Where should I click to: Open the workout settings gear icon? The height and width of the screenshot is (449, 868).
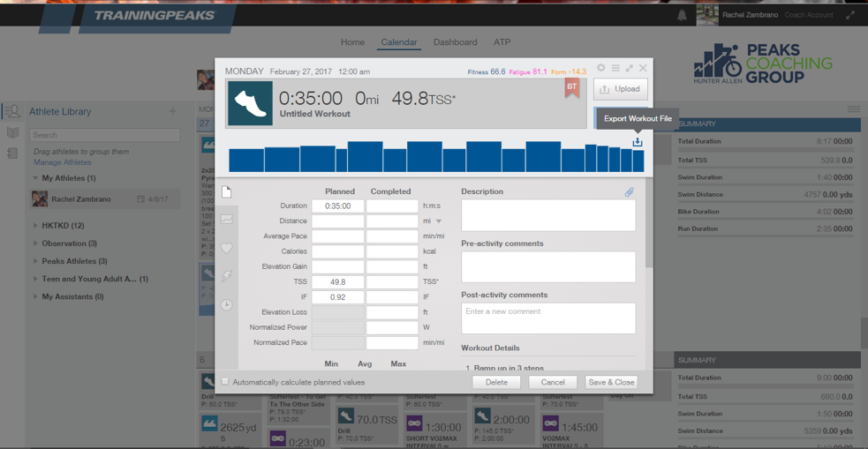click(x=601, y=68)
